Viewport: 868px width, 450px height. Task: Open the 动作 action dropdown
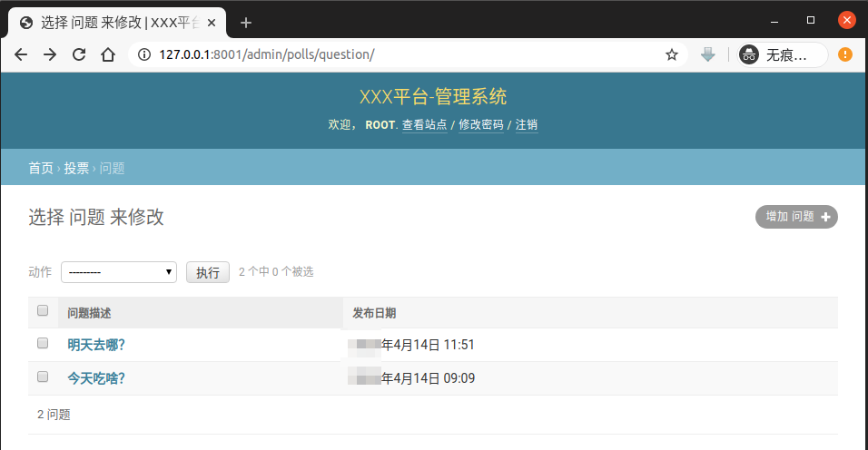pos(119,272)
